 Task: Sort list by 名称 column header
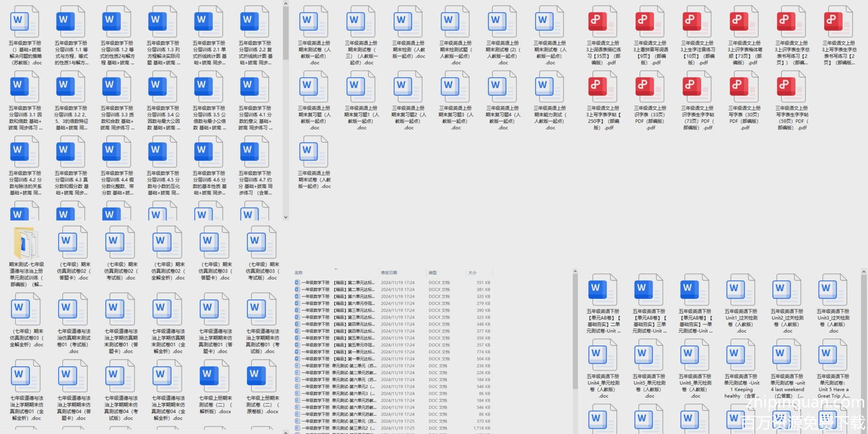click(299, 273)
